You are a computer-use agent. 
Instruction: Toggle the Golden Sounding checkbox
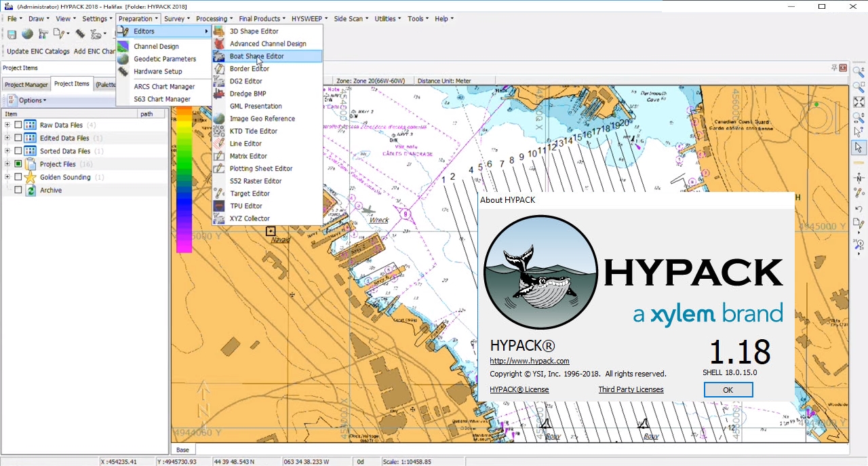(18, 177)
